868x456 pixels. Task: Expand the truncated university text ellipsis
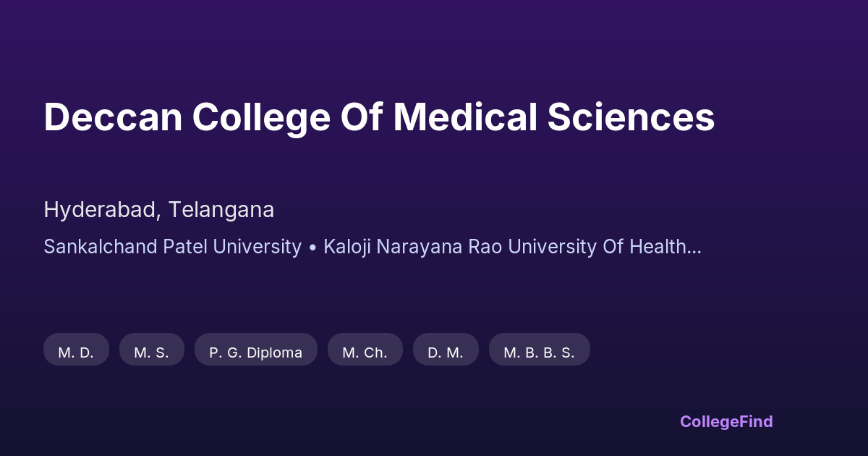[x=694, y=247]
